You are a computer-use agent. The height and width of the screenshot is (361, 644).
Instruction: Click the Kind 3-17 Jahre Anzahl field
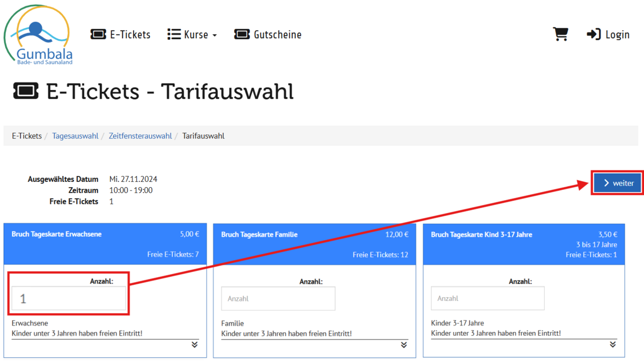click(x=487, y=298)
